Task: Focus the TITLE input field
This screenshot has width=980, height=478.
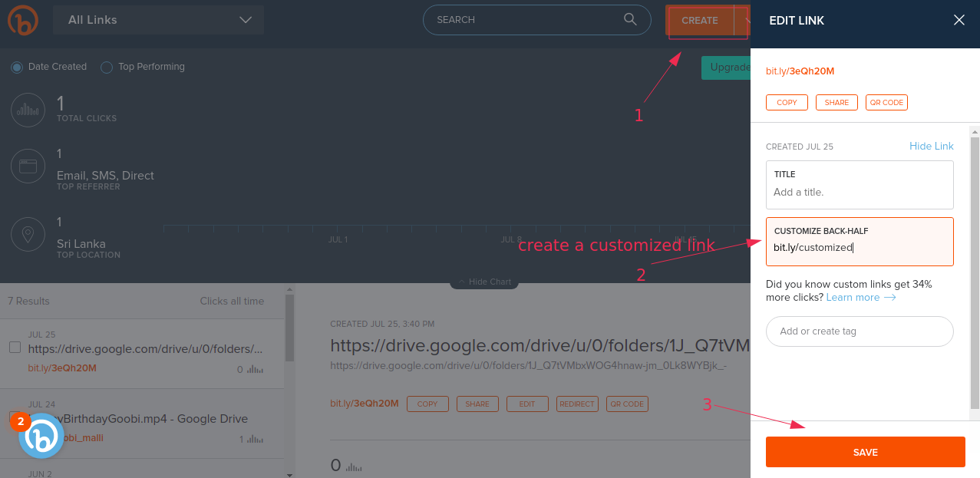Action: click(x=860, y=185)
